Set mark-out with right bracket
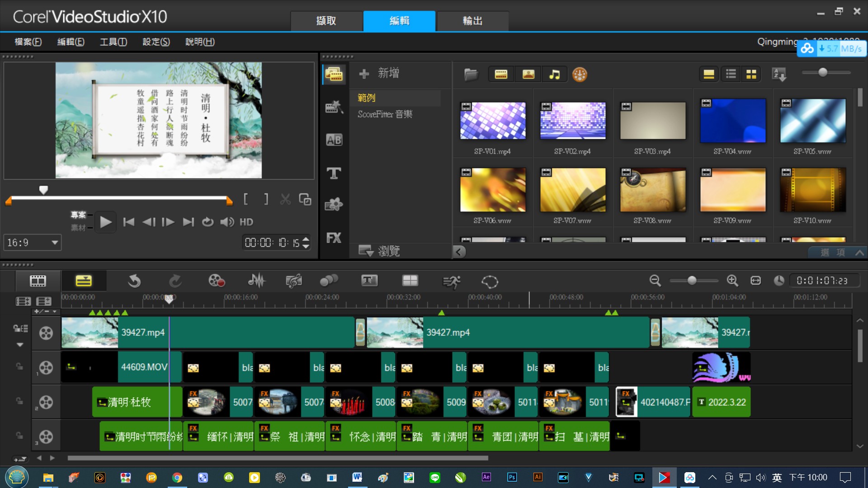The image size is (868, 488). pyautogui.click(x=266, y=199)
